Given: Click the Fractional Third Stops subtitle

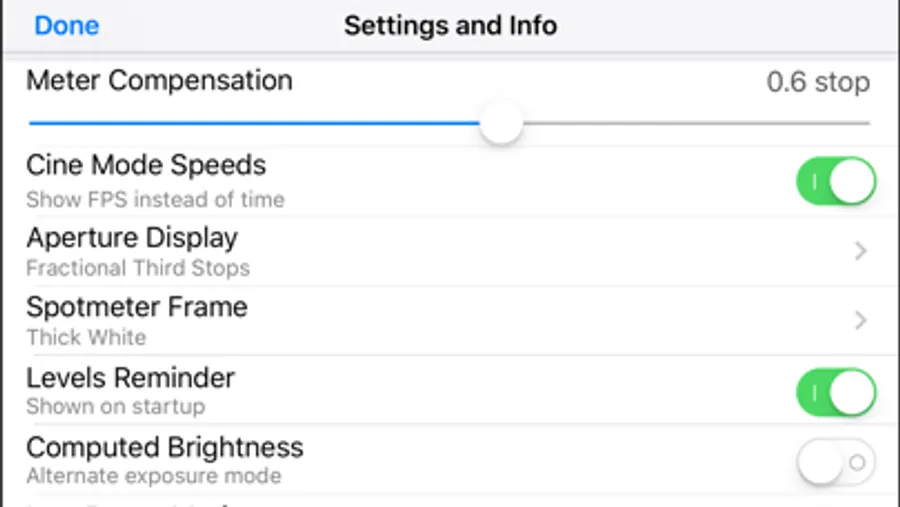Looking at the screenshot, I should pyautogui.click(x=138, y=268).
